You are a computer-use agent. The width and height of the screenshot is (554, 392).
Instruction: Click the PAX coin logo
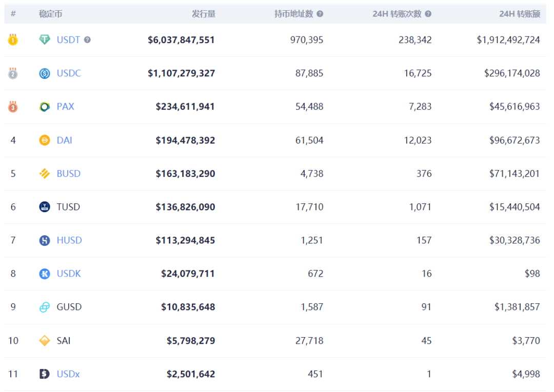[x=45, y=107]
